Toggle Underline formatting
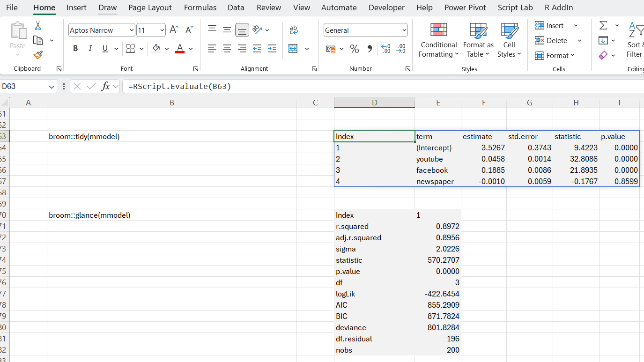Screen dimensions: 644x362 (104, 48)
